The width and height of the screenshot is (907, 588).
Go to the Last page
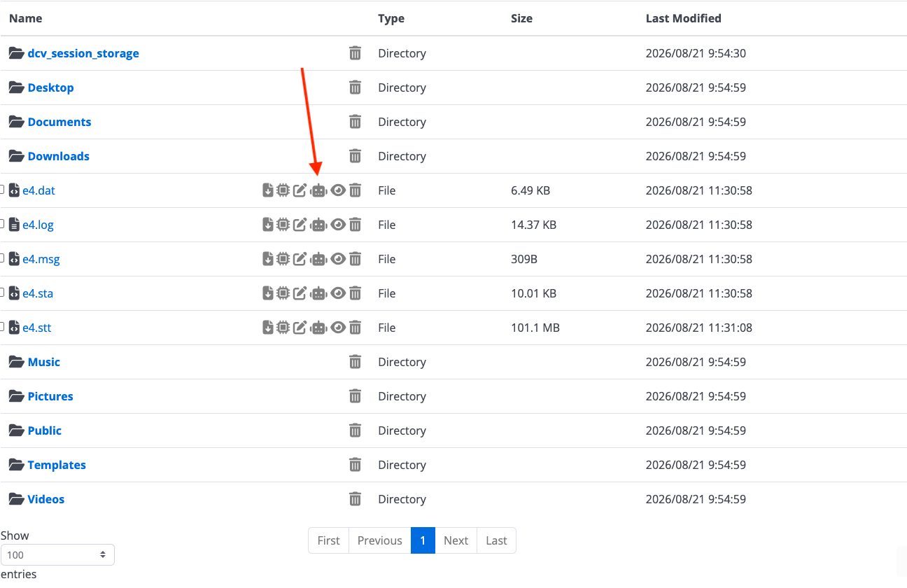pyautogui.click(x=496, y=540)
